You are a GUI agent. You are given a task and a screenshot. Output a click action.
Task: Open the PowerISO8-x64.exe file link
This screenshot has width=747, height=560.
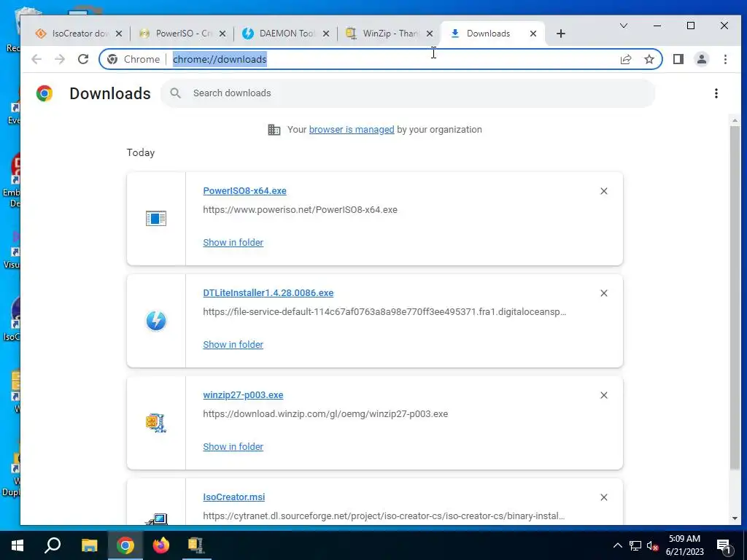click(x=245, y=190)
